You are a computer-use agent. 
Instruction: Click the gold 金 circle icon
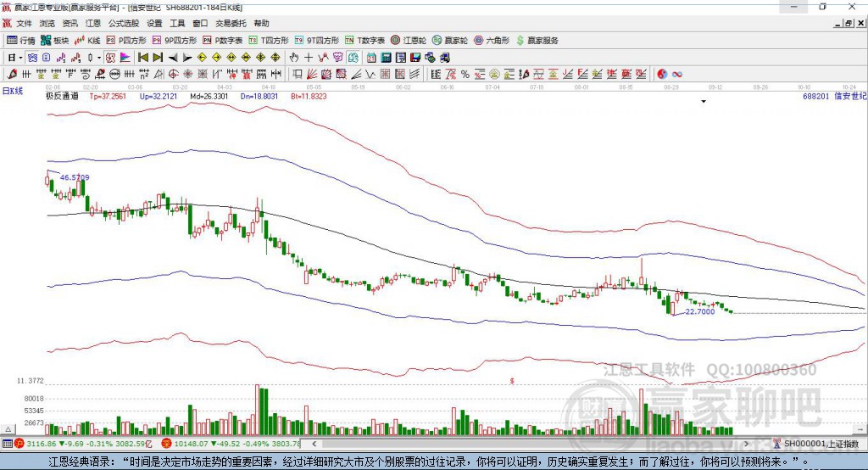click(x=494, y=75)
